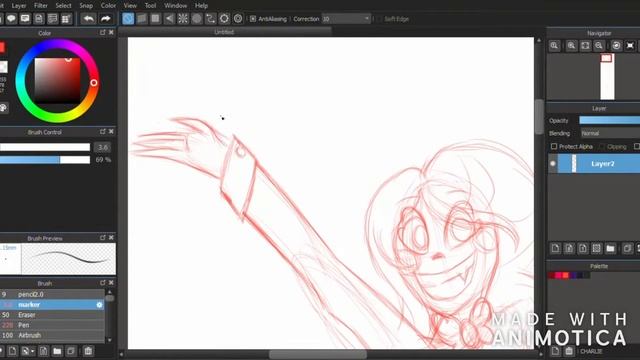Screen dimensions: 640x360
Task: Open marker brush settings gear
Action: point(99,305)
